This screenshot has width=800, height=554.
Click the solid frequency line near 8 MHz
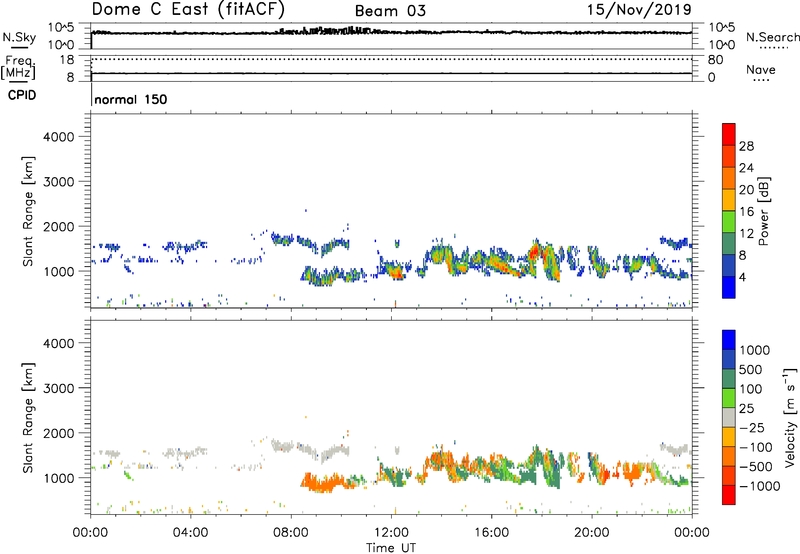pos(391,73)
